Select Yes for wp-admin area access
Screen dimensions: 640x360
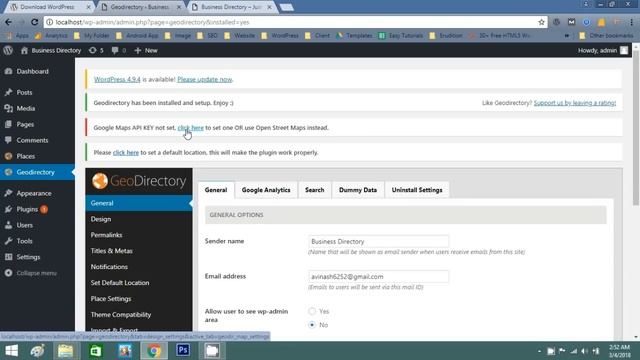[312, 311]
